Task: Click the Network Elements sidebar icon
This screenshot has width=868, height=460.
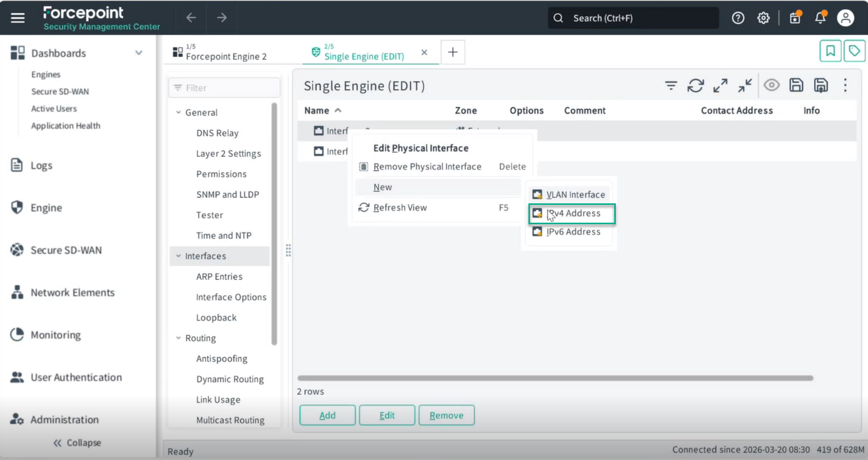Action: tap(17, 292)
